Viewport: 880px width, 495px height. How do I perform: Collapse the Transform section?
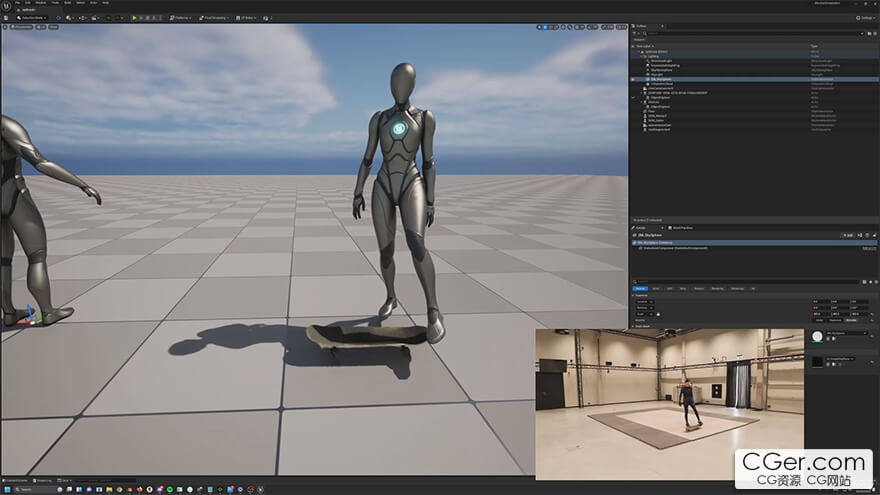coord(633,295)
